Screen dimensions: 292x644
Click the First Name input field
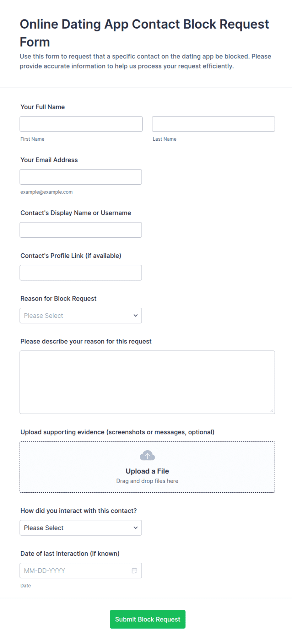[x=81, y=124]
